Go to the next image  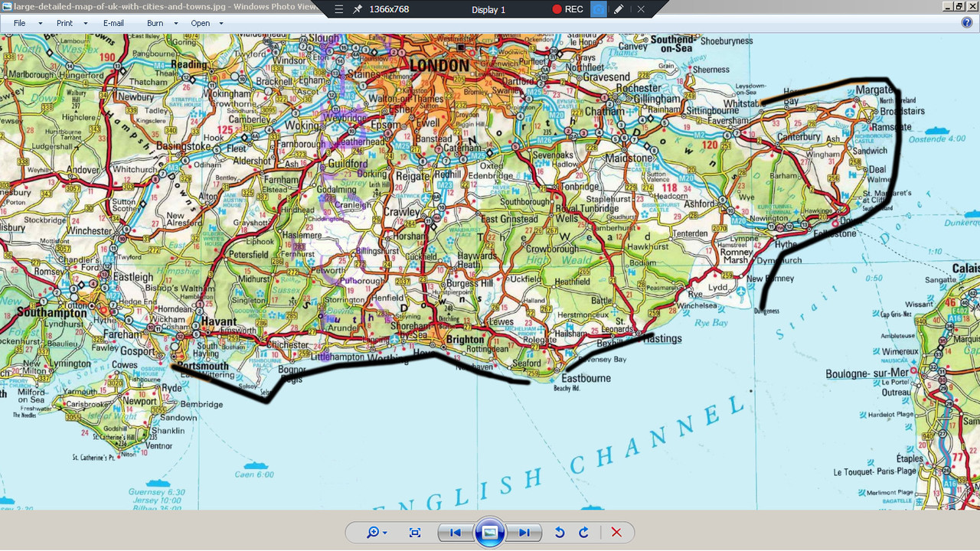(x=524, y=533)
